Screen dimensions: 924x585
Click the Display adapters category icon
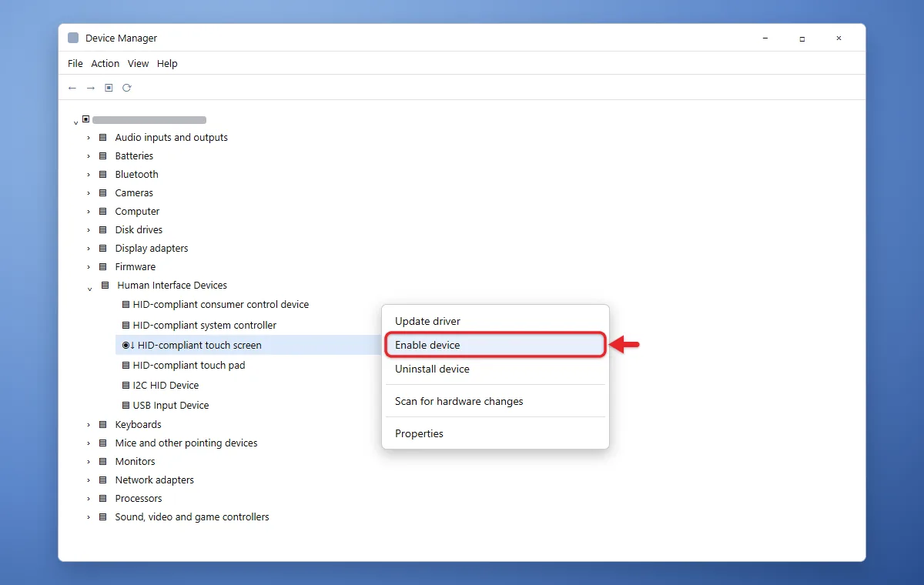point(103,249)
